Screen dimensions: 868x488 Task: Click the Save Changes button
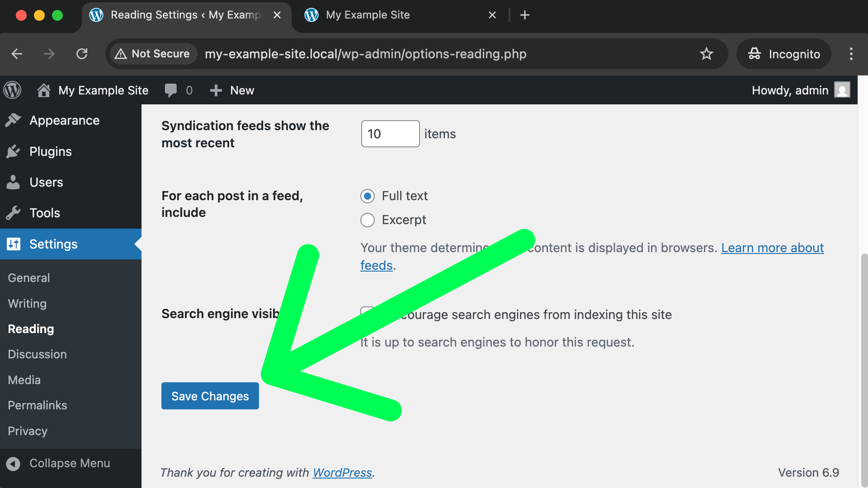click(210, 396)
